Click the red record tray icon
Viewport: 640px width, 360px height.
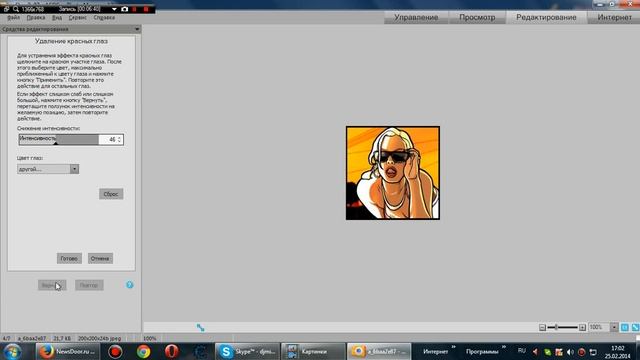pyautogui.click(x=582, y=352)
